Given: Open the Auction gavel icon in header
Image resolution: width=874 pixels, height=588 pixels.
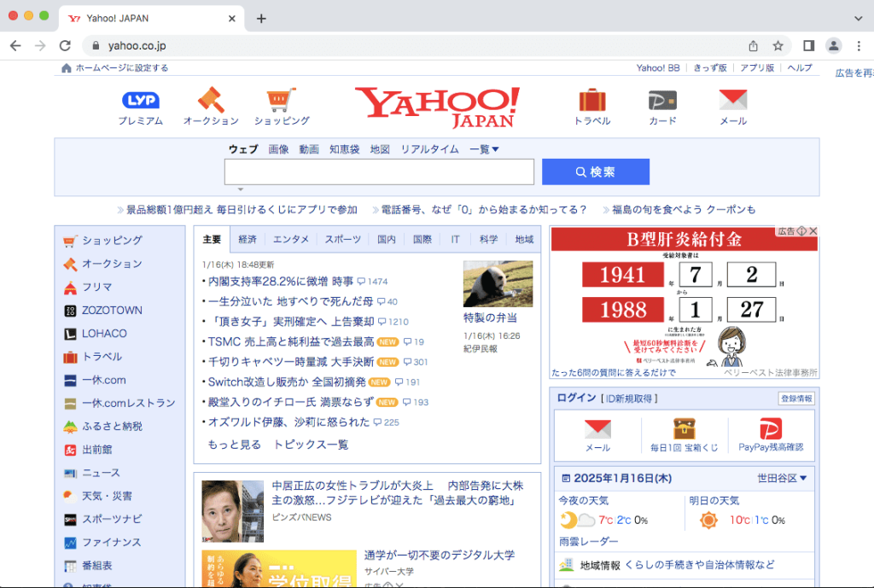Looking at the screenshot, I should coord(212,101).
